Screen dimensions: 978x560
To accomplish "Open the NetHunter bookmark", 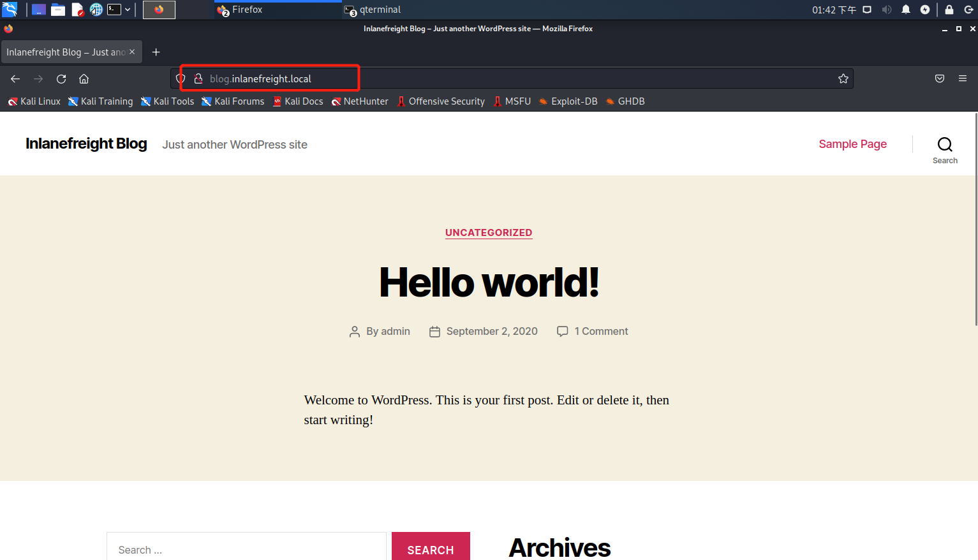I will pos(360,101).
